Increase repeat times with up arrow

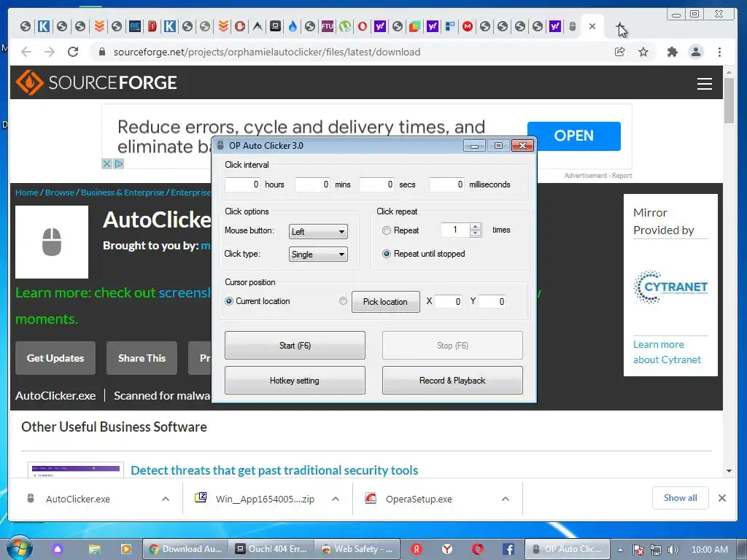pyautogui.click(x=475, y=227)
